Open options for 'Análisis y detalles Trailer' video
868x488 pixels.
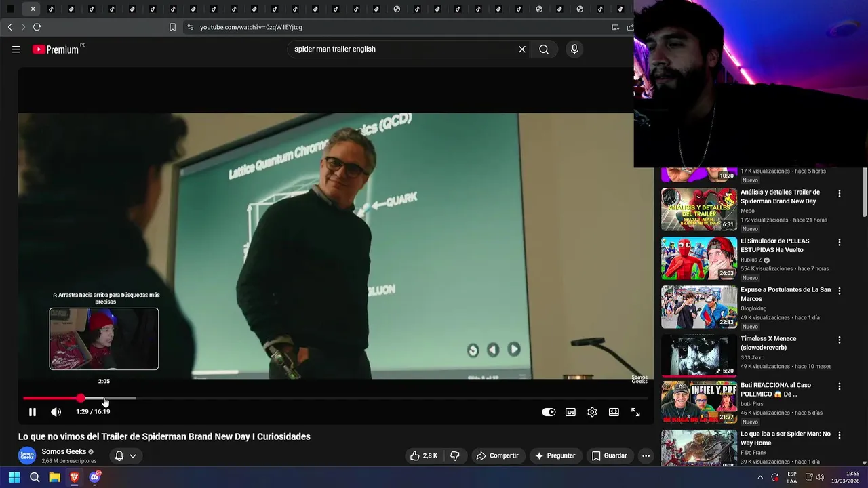[x=840, y=193]
